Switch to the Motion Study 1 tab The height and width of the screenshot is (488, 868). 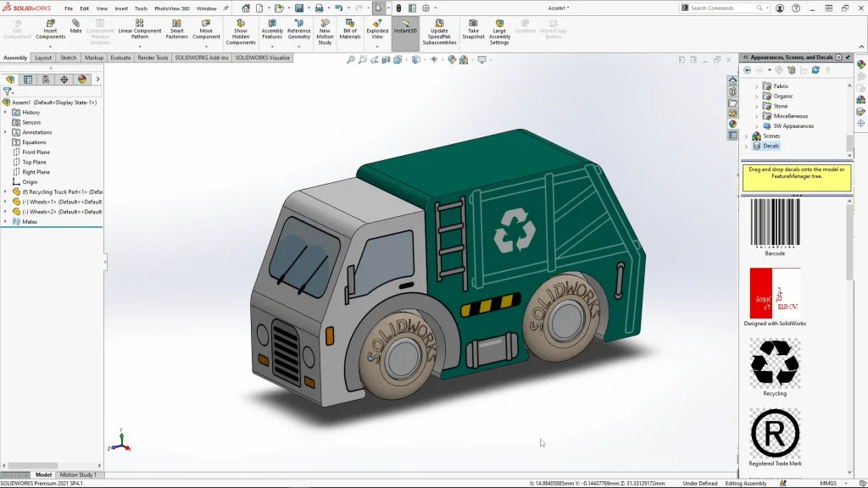tap(78, 475)
